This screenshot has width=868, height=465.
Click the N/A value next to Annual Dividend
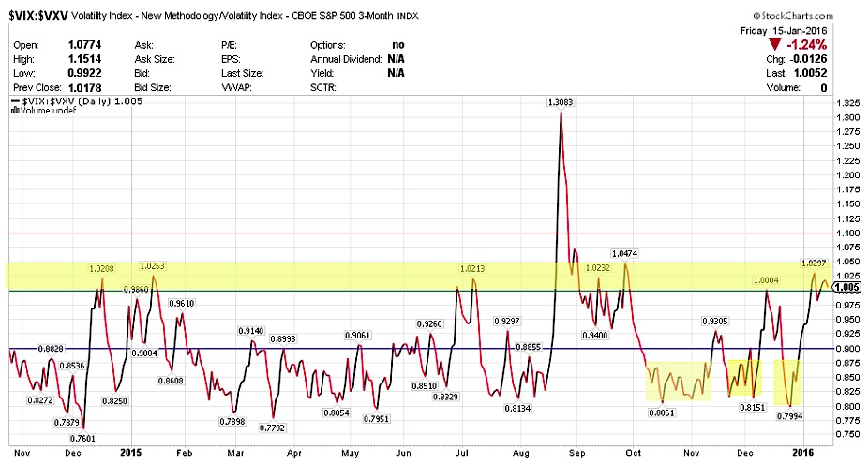click(x=396, y=59)
